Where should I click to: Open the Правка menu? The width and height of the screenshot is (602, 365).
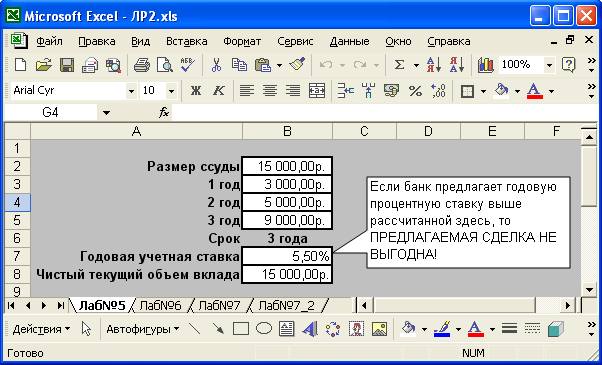(x=97, y=41)
